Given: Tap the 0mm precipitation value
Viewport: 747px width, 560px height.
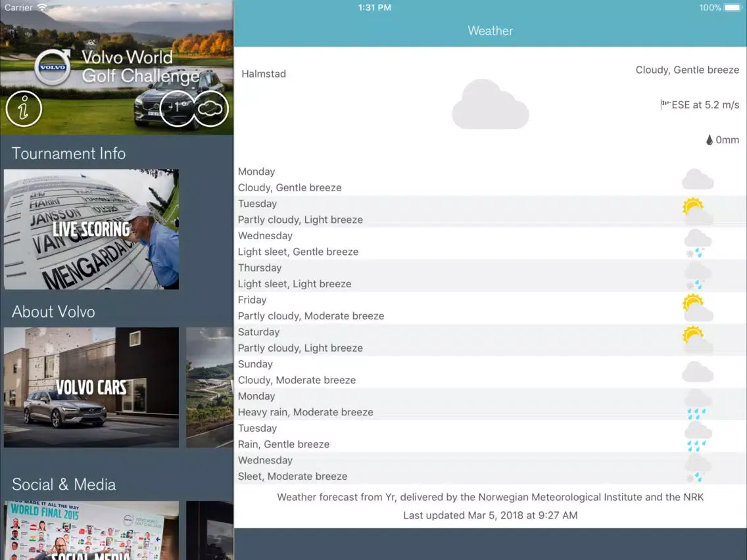Looking at the screenshot, I should [x=727, y=140].
